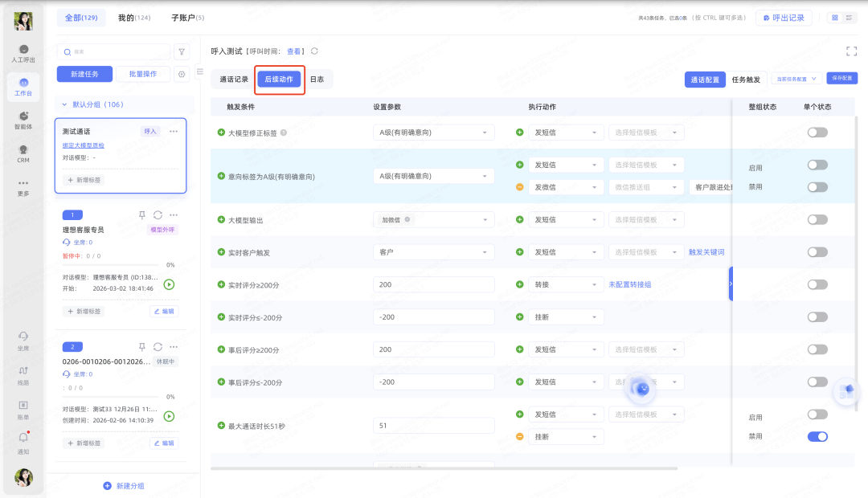Disable the toggle for 挂断 under 最大通话时长
Screen dimensions: 868x498
point(817,437)
